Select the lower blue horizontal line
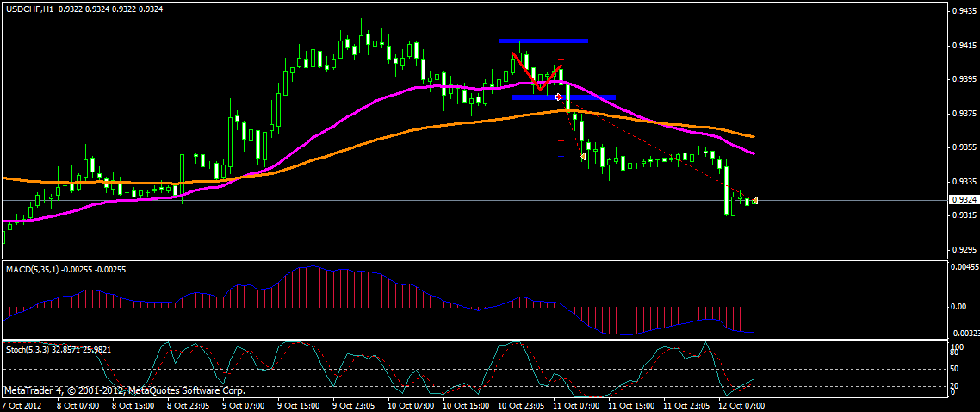This screenshot has height=412, width=980. [x=564, y=97]
